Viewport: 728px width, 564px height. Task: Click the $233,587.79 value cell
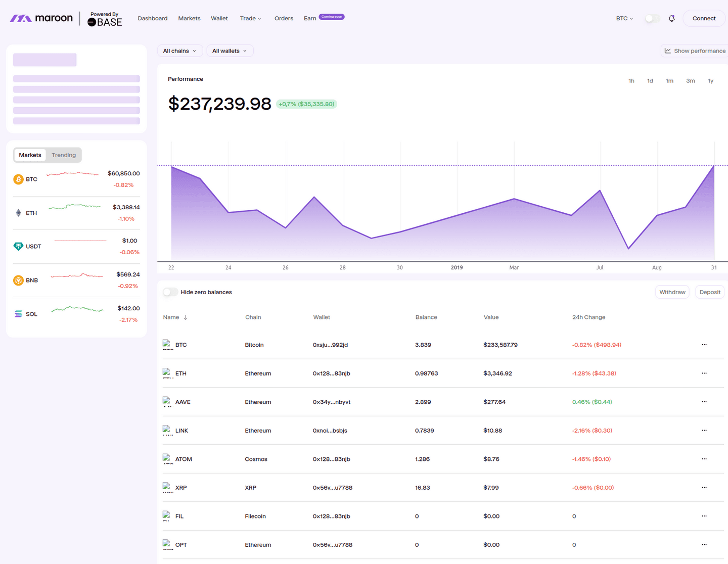point(500,345)
